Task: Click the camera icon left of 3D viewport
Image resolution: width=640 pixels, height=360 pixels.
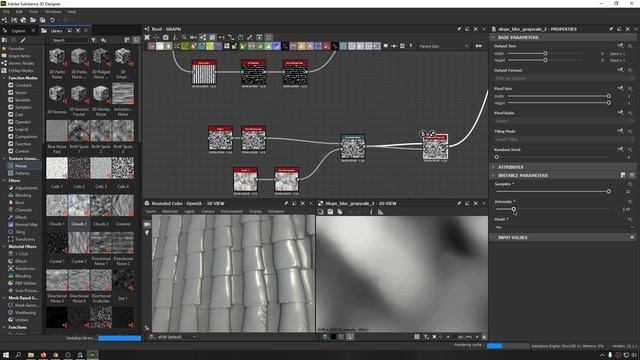Action: [x=147, y=224]
